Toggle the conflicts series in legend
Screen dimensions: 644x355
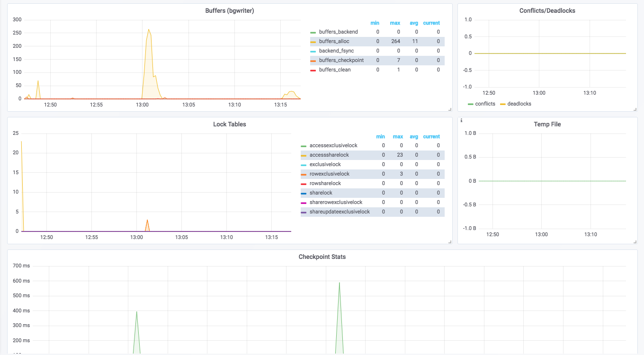pyautogui.click(x=485, y=104)
